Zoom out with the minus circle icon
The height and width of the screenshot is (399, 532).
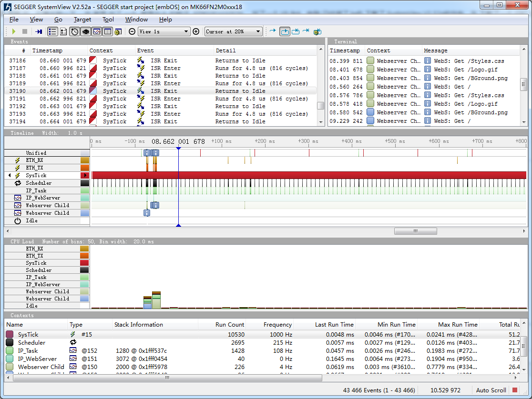pos(132,31)
